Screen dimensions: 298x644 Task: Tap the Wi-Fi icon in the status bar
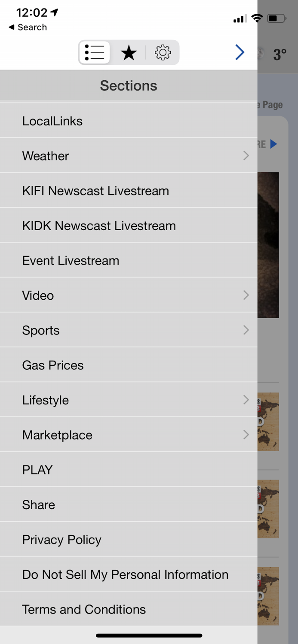257,18
